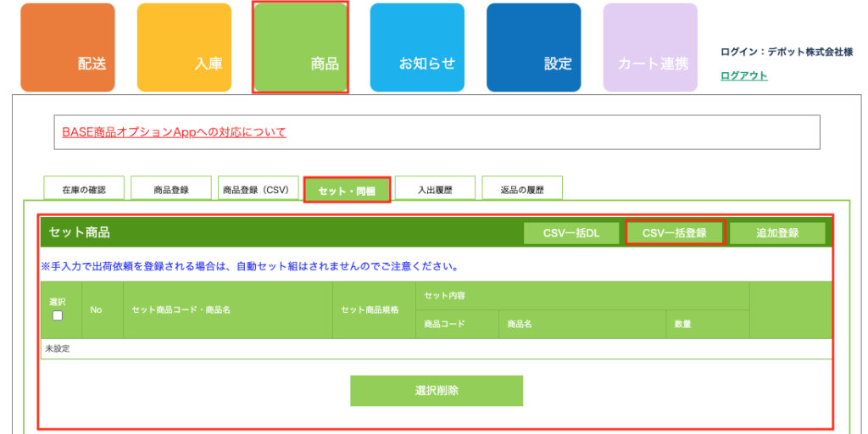The image size is (868, 434).
Task: Select the セット・同梱 tab
Action: click(347, 190)
